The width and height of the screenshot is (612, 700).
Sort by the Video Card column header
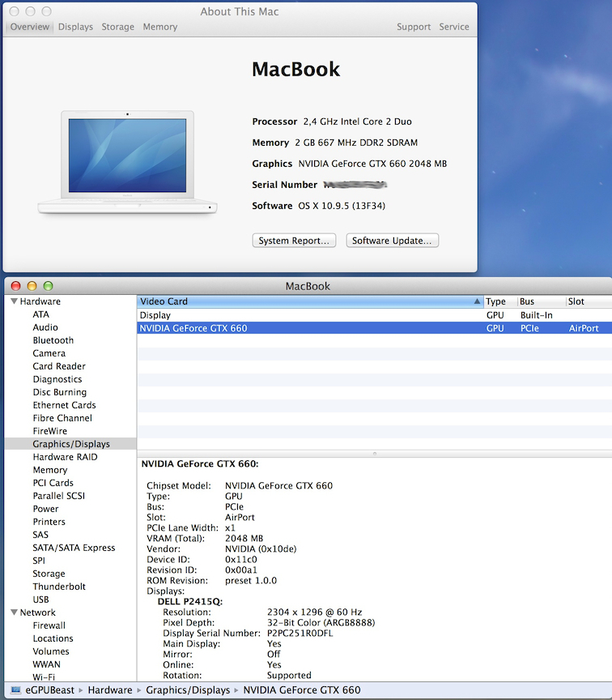click(310, 301)
